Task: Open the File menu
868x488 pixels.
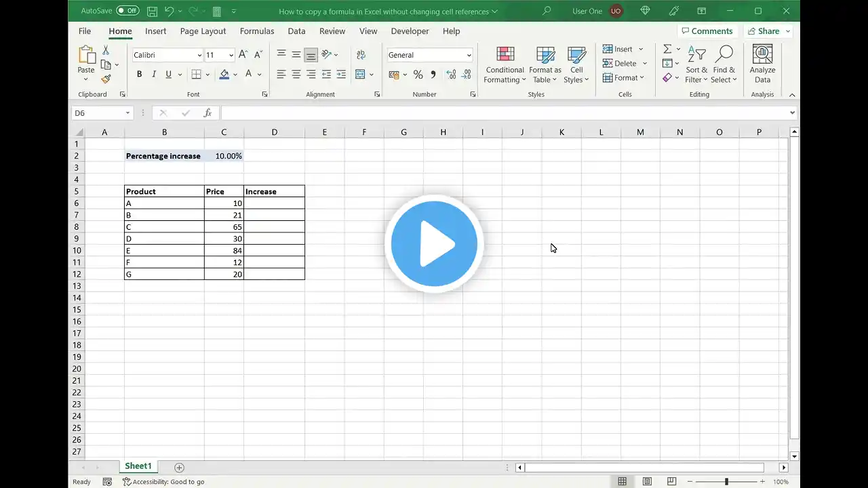Action: click(x=85, y=31)
